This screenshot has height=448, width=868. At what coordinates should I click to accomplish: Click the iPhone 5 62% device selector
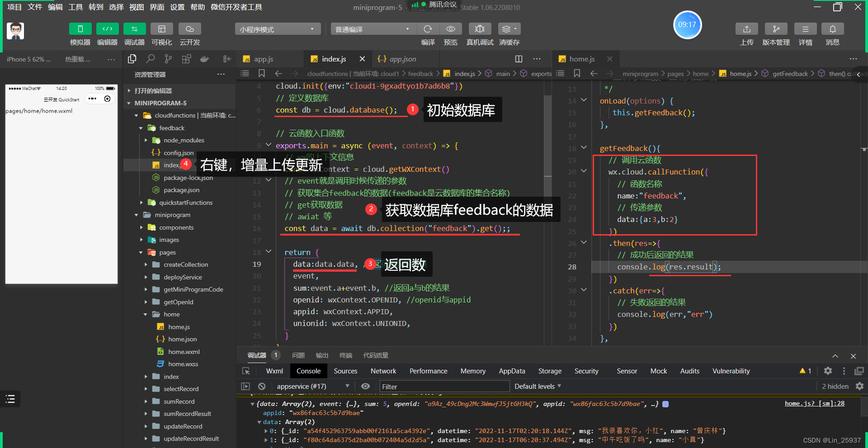point(29,59)
